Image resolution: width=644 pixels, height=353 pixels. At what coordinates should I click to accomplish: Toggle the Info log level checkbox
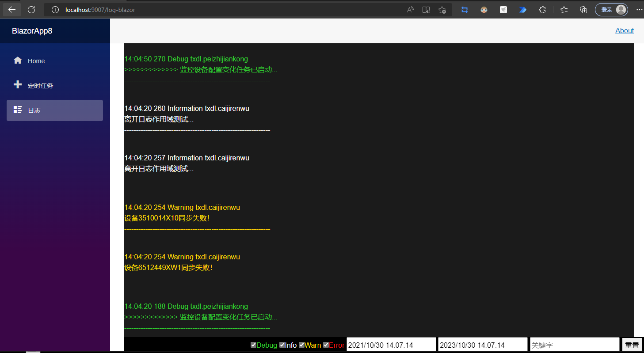click(x=282, y=345)
